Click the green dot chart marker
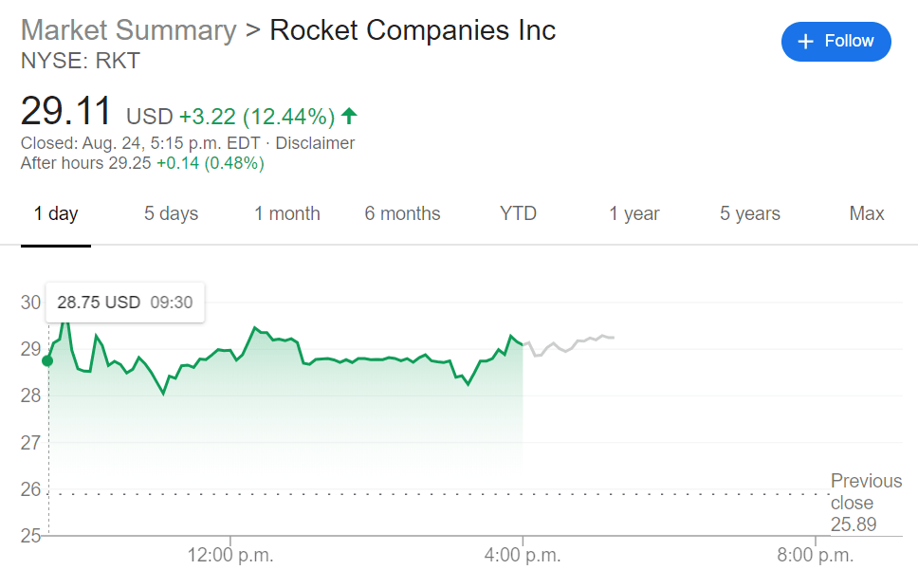918x588 pixels. (47, 360)
